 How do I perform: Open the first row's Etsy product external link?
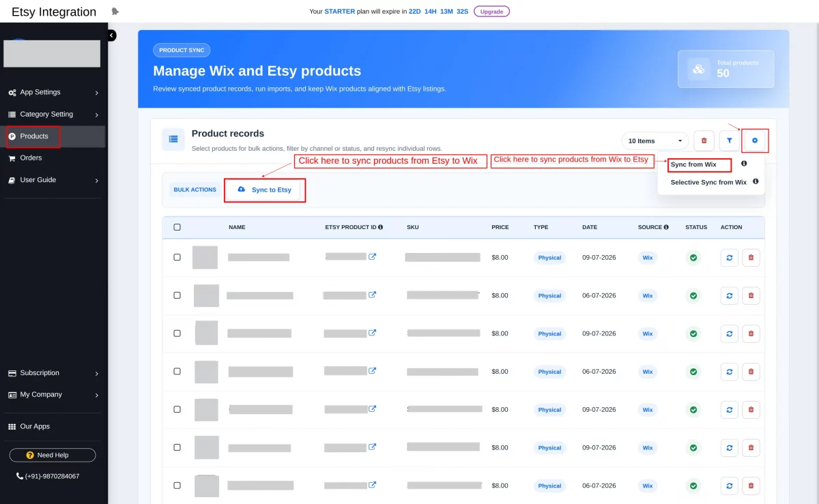pos(372,257)
